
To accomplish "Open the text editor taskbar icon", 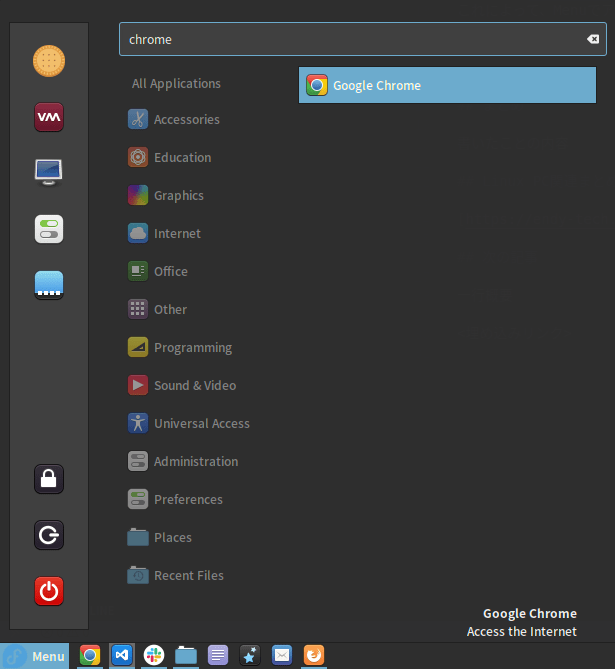I will (x=218, y=655).
